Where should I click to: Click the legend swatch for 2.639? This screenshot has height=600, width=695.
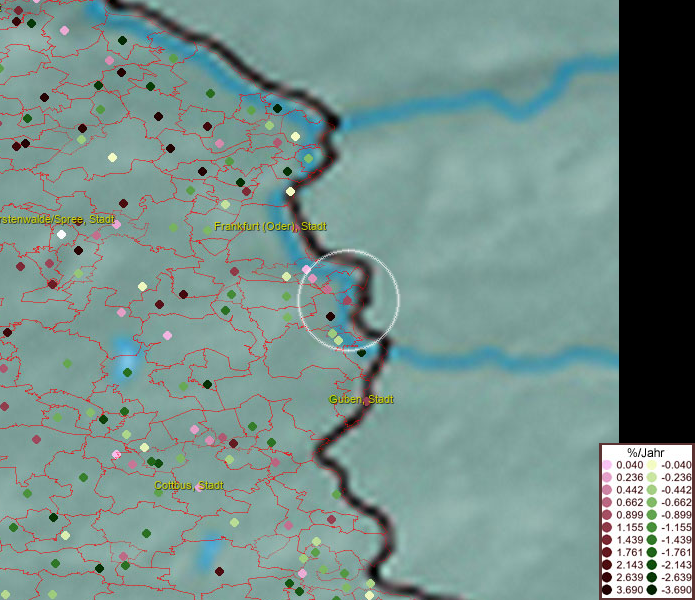click(x=607, y=577)
